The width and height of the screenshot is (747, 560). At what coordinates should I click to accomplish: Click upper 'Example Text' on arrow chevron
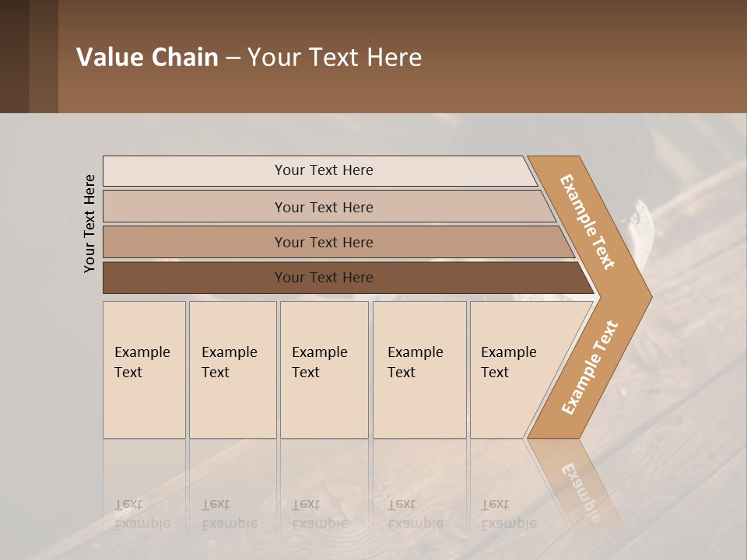(587, 222)
